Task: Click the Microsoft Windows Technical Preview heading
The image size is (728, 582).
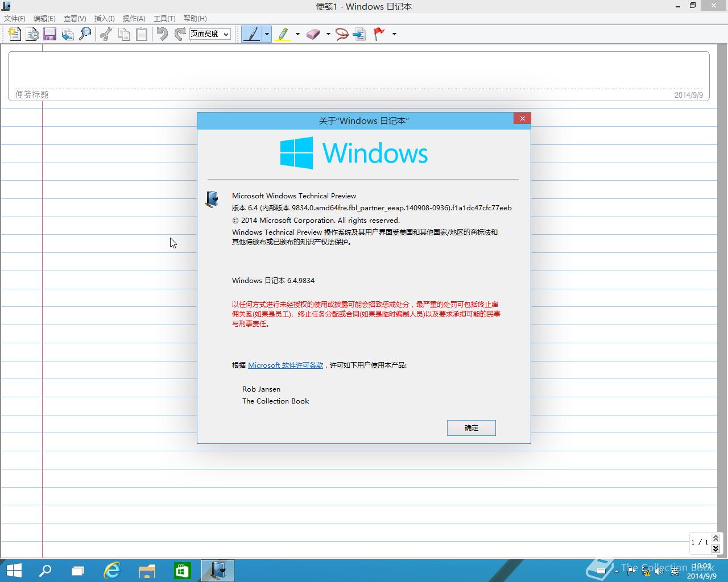Action: click(x=294, y=196)
